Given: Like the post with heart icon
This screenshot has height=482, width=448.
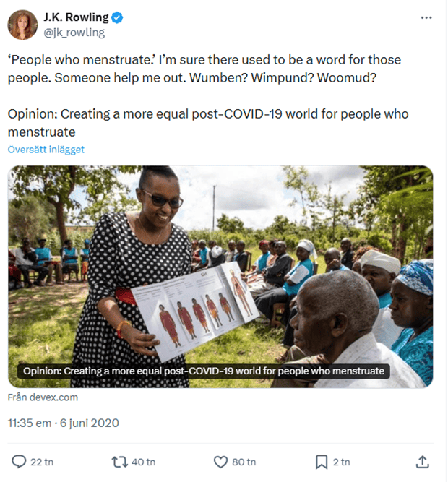Looking at the screenshot, I should click(221, 462).
